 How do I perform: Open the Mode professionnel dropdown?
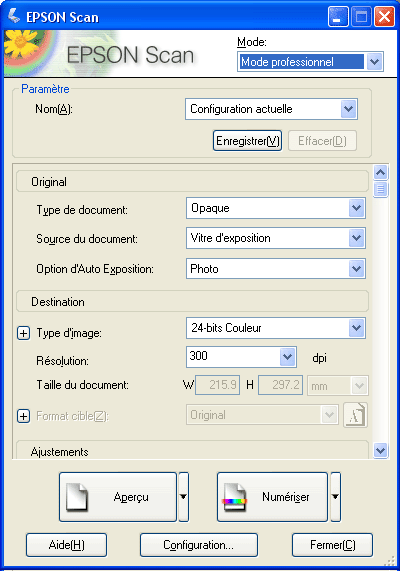pos(374,62)
